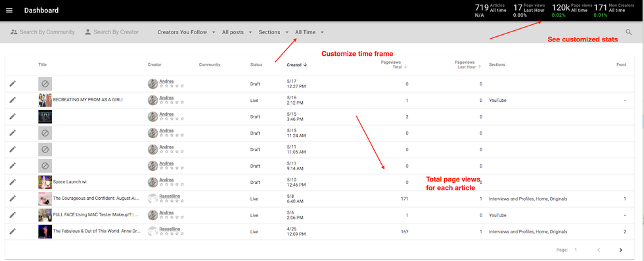Viewport: 644px width, 261px height.
Task: Open Space Launch wi thumbnail
Action: (45, 182)
